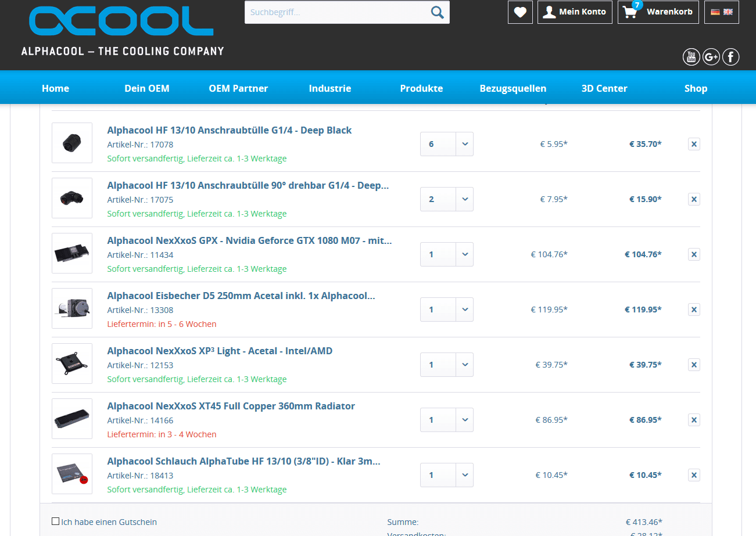Remove the Anschraubtülle G1/4 Deep Black item
Viewport: 756px width, 536px height.
tap(694, 144)
